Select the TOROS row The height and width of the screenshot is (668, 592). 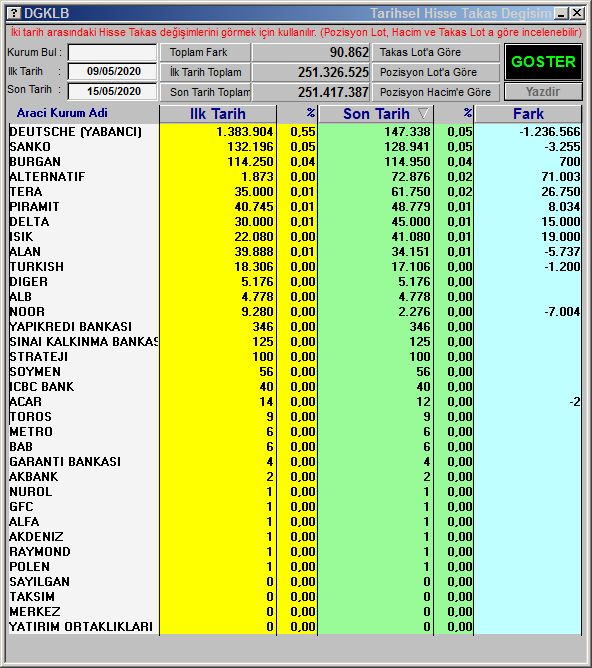coord(295,417)
